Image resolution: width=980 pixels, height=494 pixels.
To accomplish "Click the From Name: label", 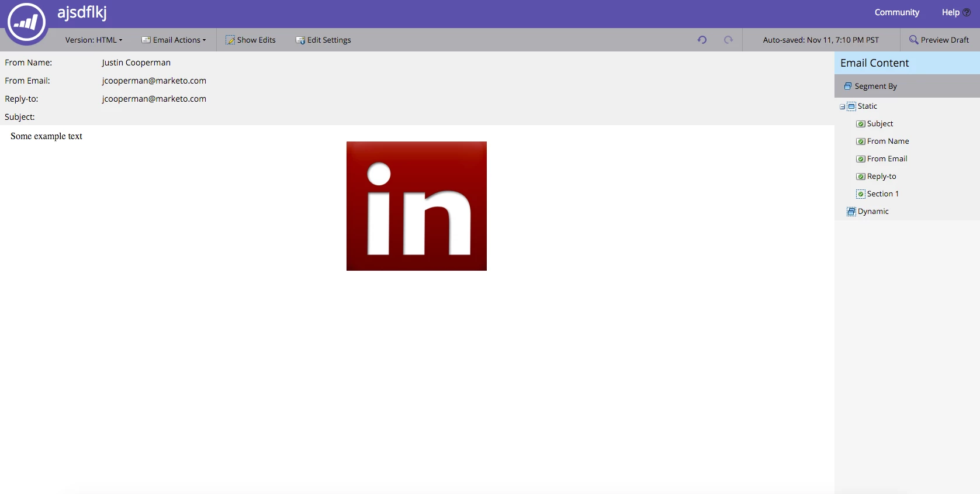I will coord(29,63).
